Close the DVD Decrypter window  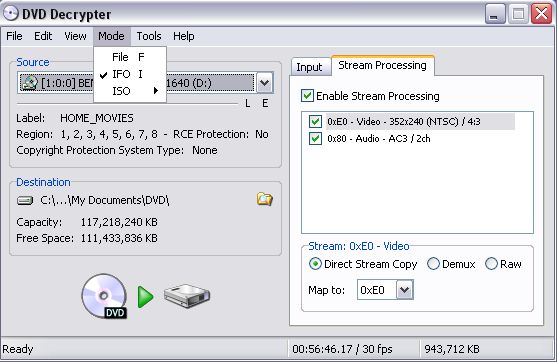click(x=541, y=14)
